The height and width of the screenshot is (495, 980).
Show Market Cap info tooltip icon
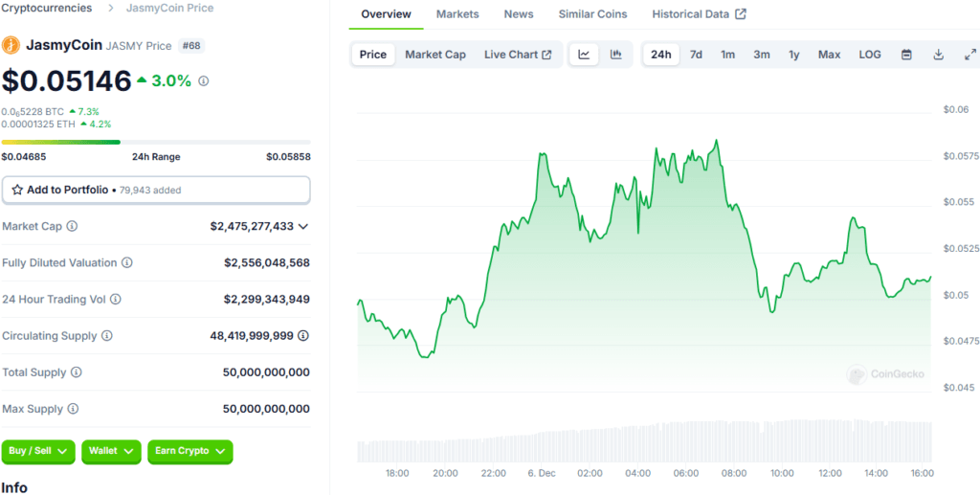click(x=72, y=226)
